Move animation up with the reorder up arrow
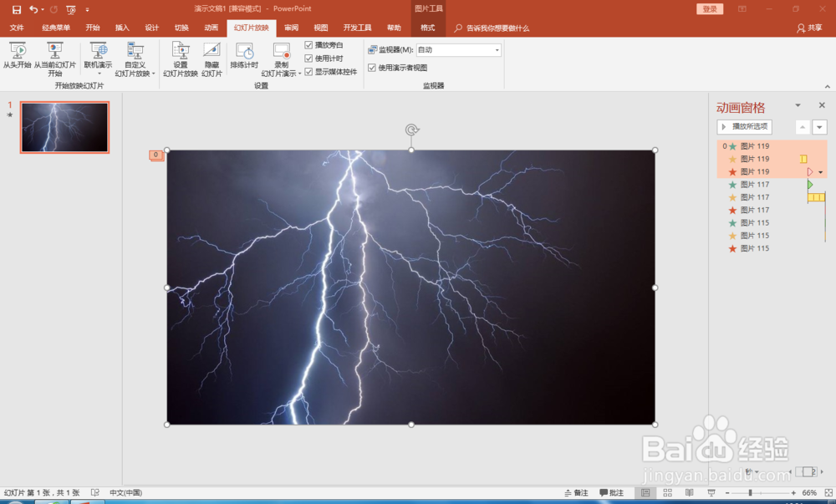Viewport: 836px width, 504px height. [803, 127]
